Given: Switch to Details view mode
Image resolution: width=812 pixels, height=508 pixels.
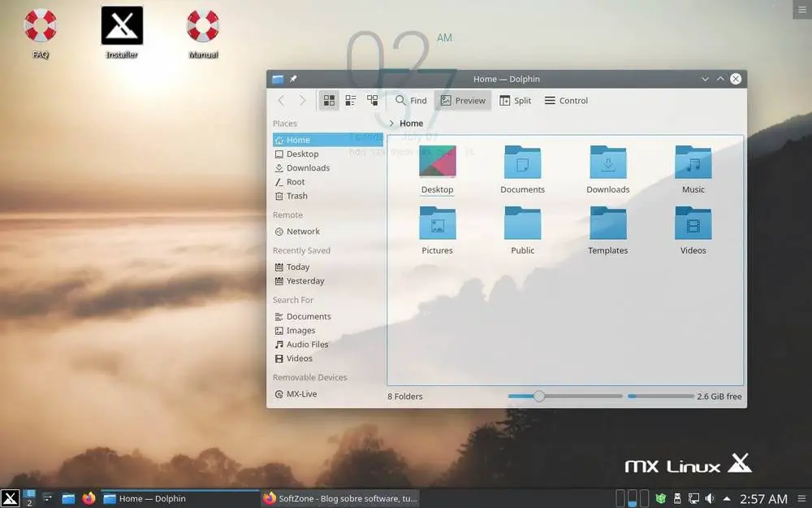Looking at the screenshot, I should [x=373, y=101].
